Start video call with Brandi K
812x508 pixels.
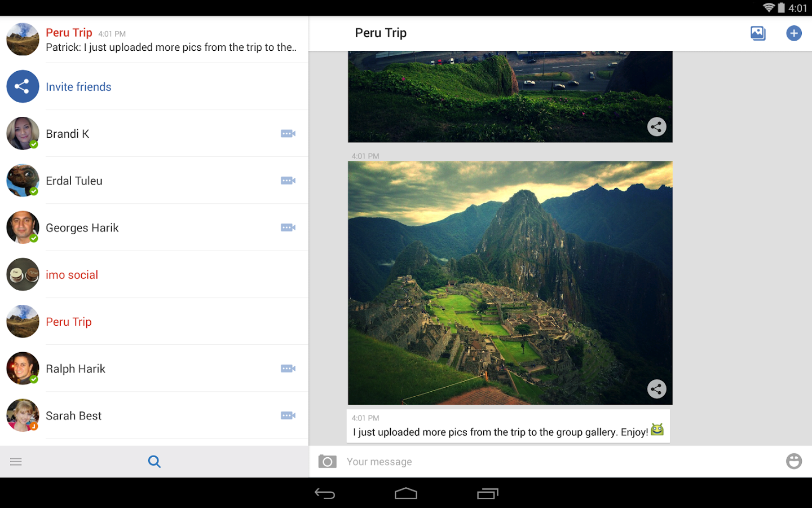point(288,134)
